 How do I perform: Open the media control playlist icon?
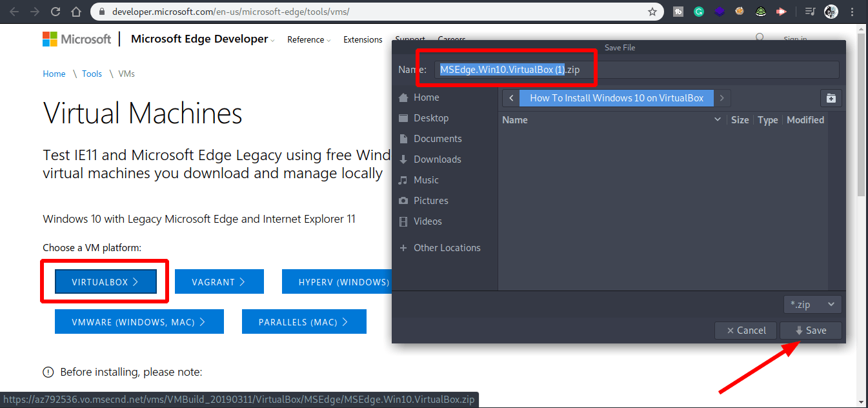pos(810,12)
